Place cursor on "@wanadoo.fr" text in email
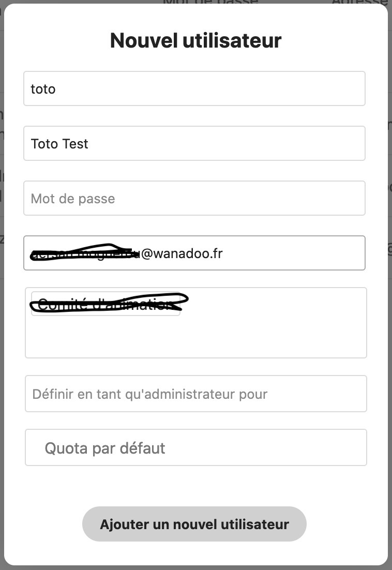This screenshot has width=392, height=570. 181,253
